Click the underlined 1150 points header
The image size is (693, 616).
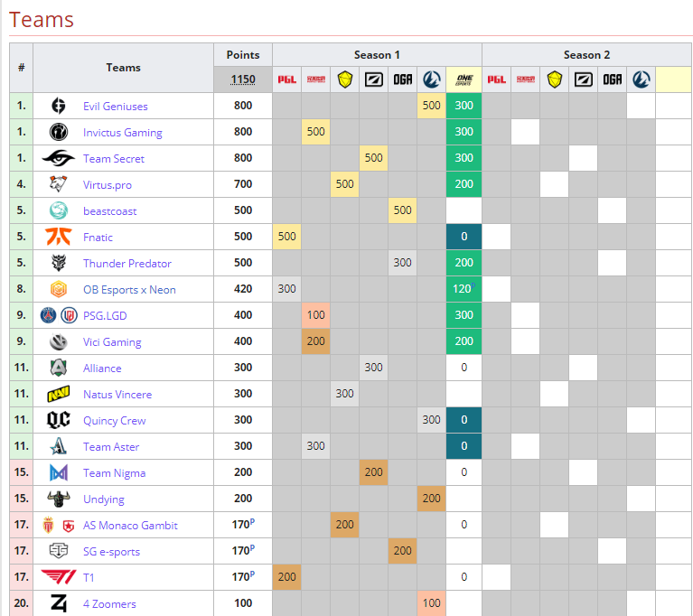(x=243, y=79)
